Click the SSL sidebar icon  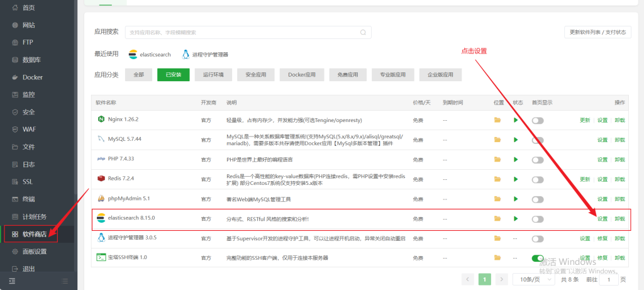click(x=15, y=182)
